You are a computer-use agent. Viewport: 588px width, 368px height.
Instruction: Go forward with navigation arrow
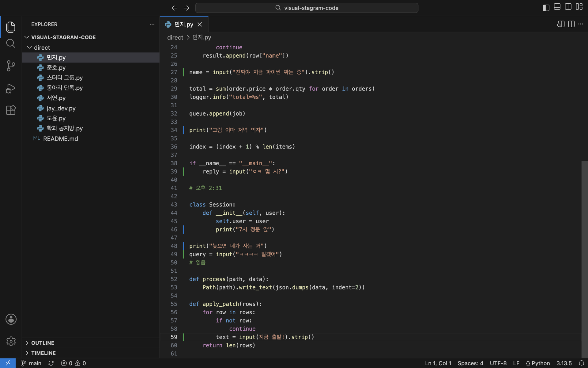[186, 8]
